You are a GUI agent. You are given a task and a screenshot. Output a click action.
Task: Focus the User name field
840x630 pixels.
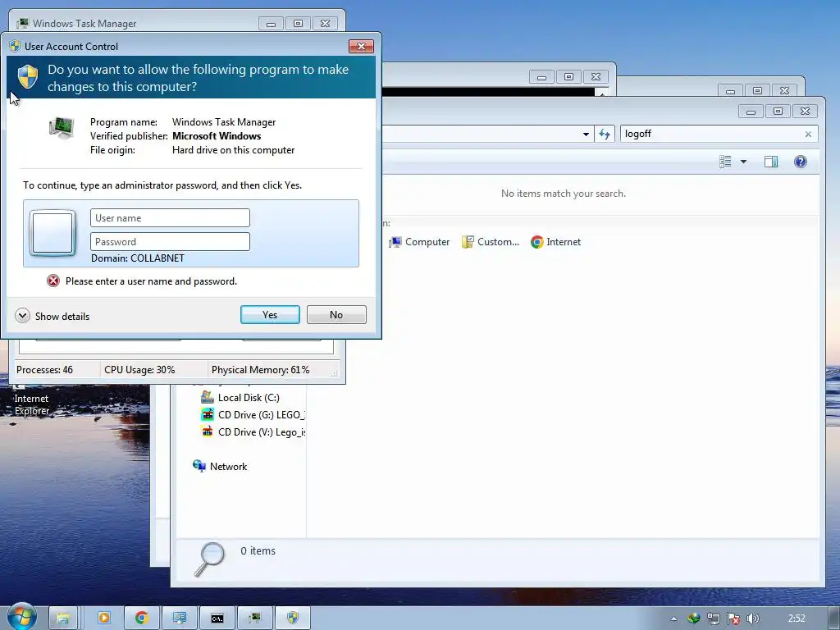point(170,218)
